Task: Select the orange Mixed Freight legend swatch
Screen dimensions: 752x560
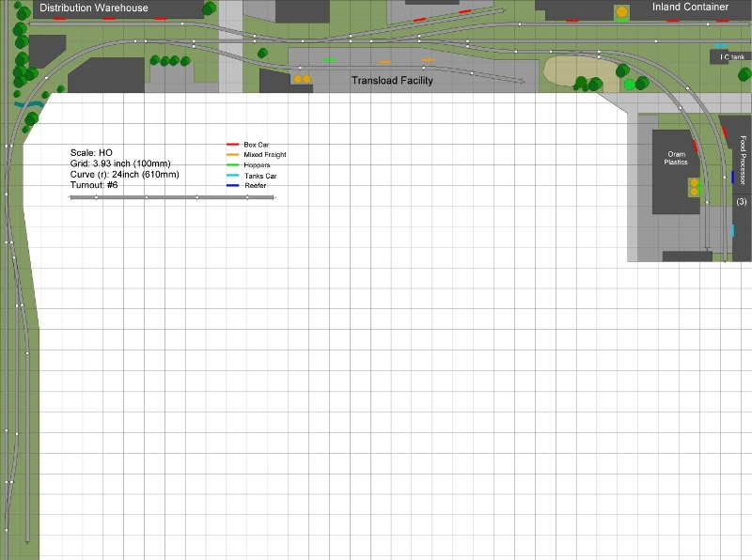Action: [x=232, y=154]
